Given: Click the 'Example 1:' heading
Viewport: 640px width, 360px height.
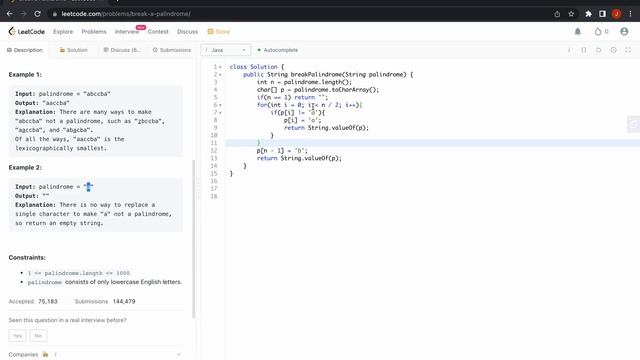Looking at the screenshot, I should click(x=25, y=74).
